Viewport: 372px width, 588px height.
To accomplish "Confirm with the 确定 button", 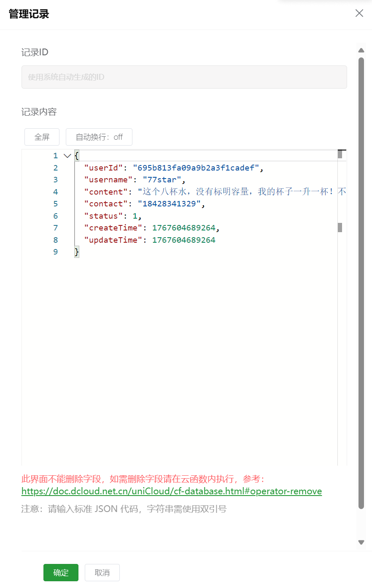I will pos(61,572).
